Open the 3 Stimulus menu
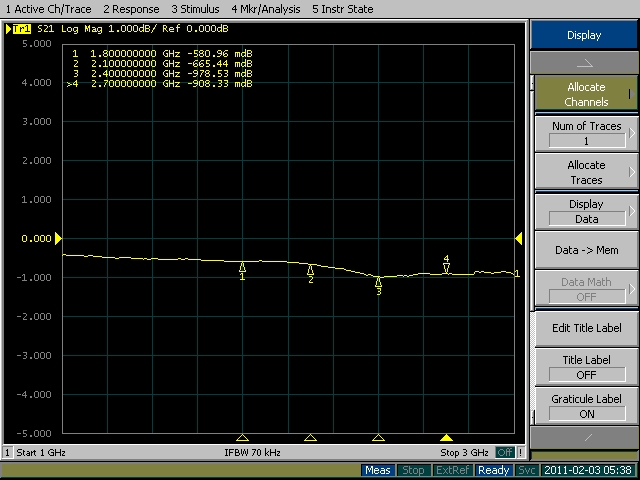 [195, 9]
